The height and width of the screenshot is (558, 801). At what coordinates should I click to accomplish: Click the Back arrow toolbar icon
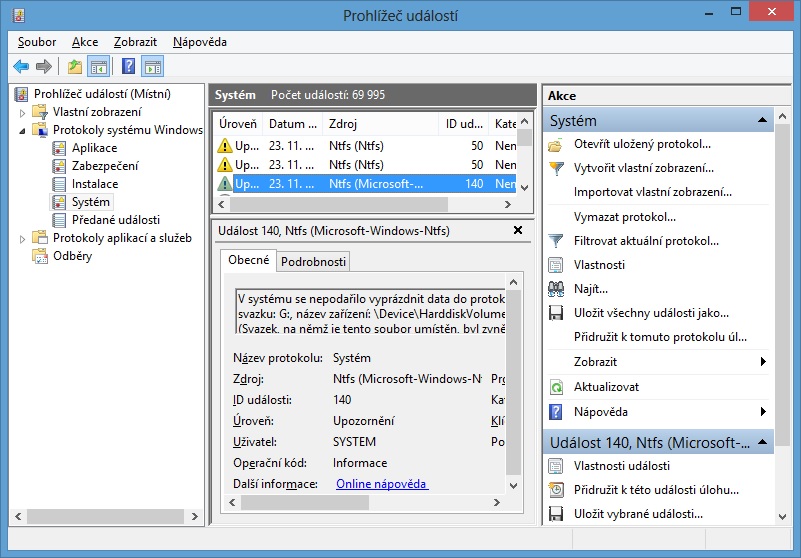coord(21,67)
